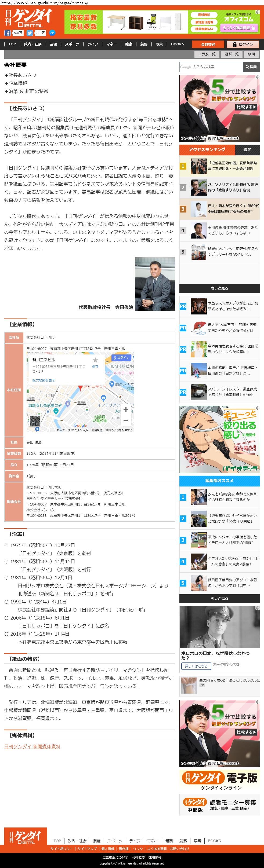Open 編集部オススメ item 飯島直子
Image resolution: width=264 pixels, height=868 pixels.
[x=219, y=583]
